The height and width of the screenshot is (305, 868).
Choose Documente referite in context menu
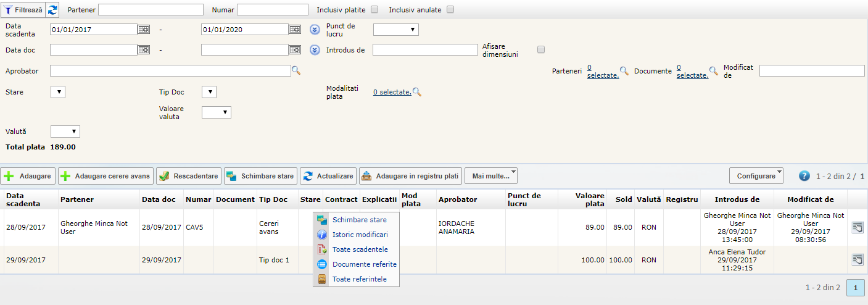364,264
